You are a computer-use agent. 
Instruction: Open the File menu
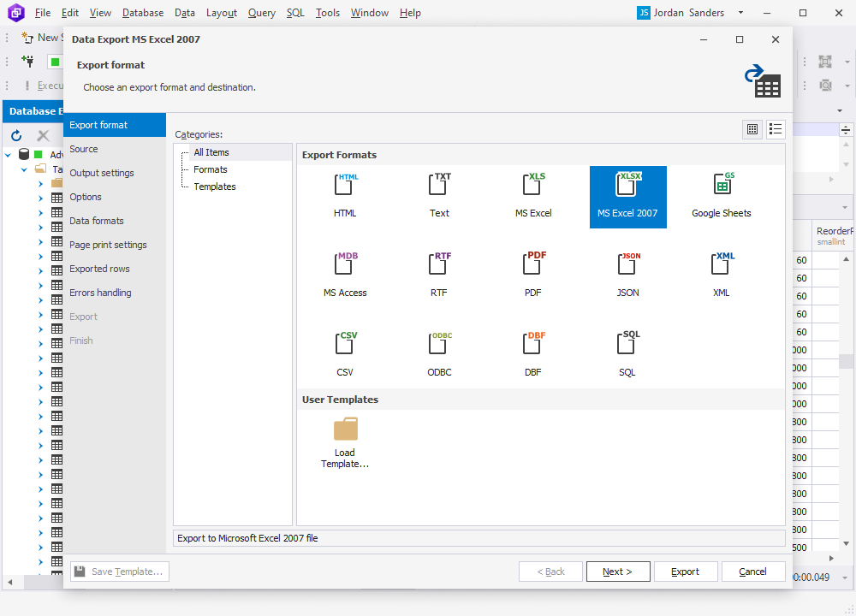click(x=43, y=13)
